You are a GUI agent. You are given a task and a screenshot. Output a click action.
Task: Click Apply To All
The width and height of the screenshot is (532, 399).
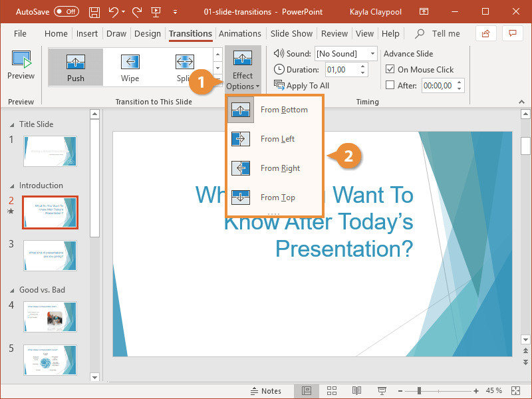(301, 85)
